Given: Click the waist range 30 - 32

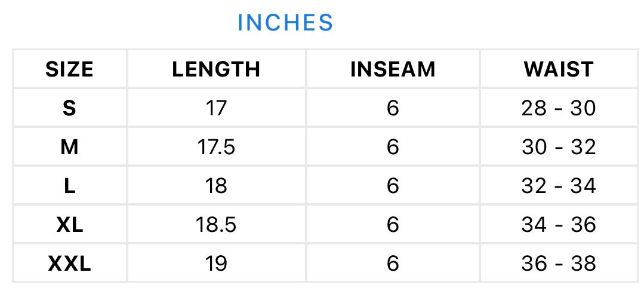Looking at the screenshot, I should pyautogui.click(x=559, y=147).
